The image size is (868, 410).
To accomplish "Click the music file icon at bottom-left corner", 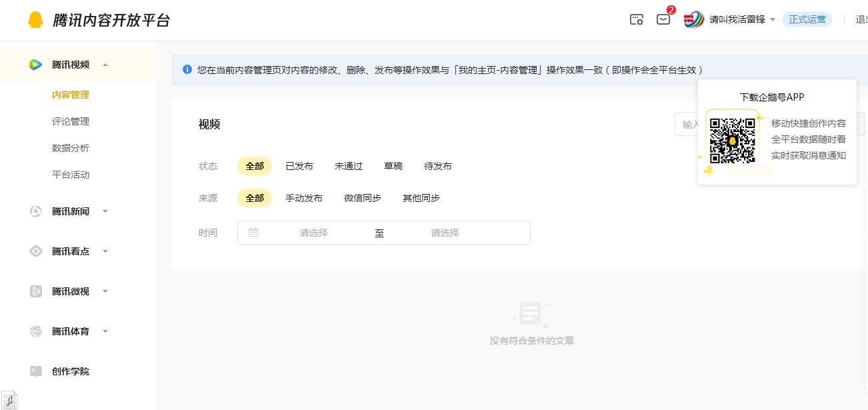I will click(x=9, y=400).
